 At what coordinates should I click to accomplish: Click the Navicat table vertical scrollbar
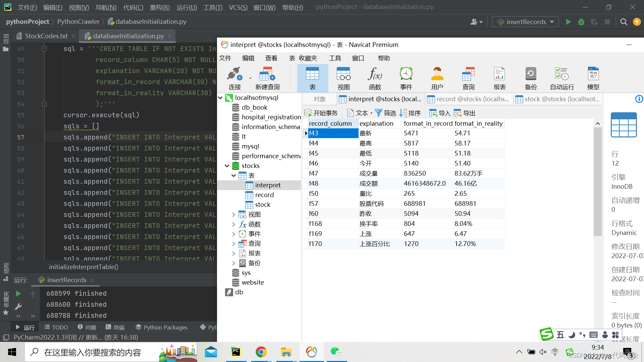[x=597, y=181]
